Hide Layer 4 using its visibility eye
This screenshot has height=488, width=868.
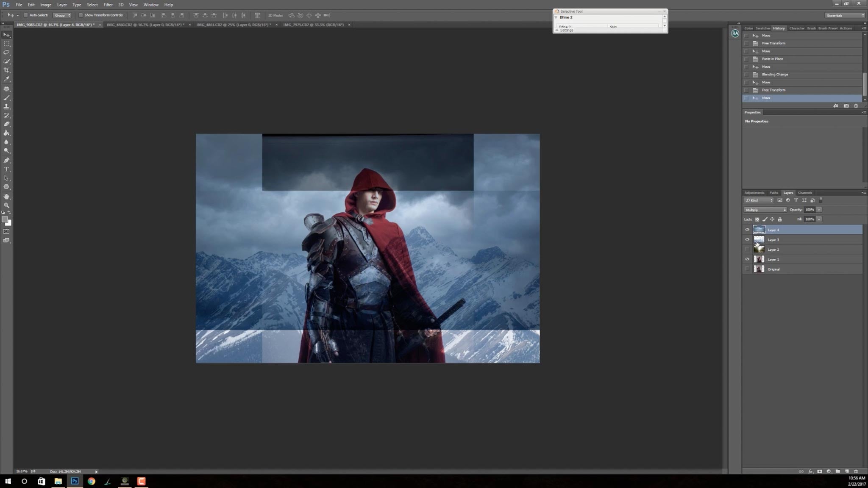click(747, 230)
